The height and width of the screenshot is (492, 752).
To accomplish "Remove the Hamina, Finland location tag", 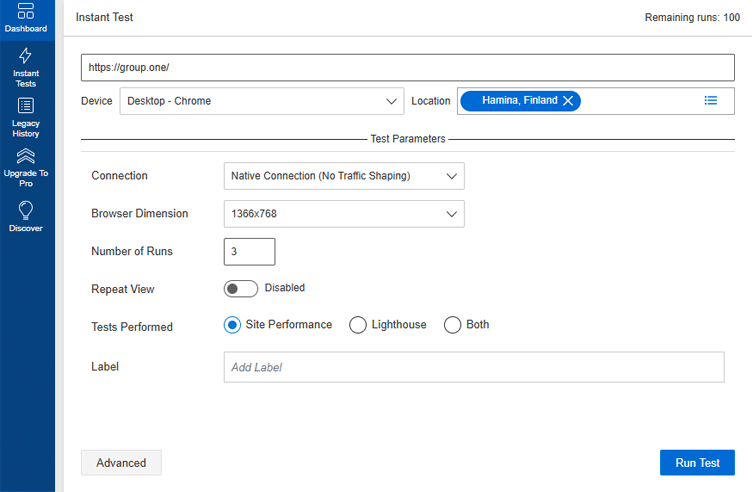I will [568, 101].
